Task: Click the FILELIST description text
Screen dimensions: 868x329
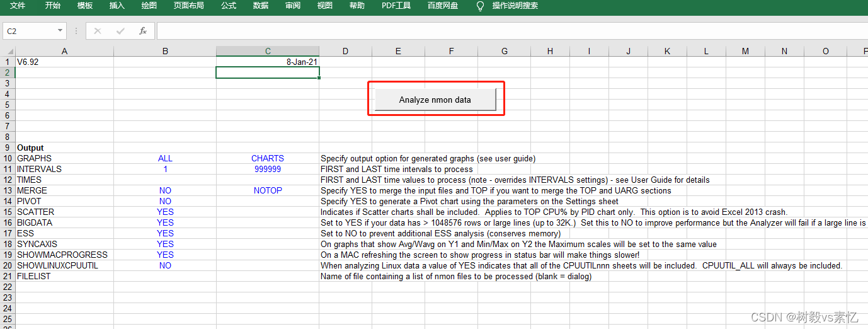Action: 456,276
